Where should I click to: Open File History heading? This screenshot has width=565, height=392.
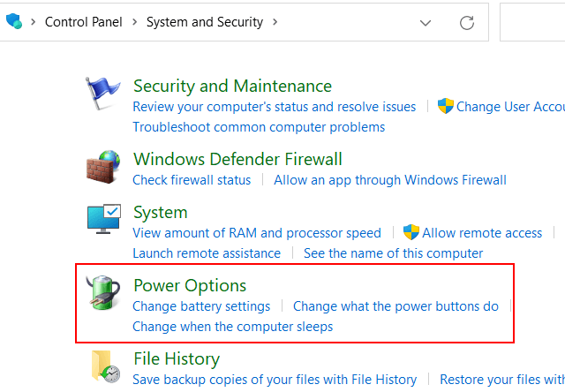[x=177, y=358]
